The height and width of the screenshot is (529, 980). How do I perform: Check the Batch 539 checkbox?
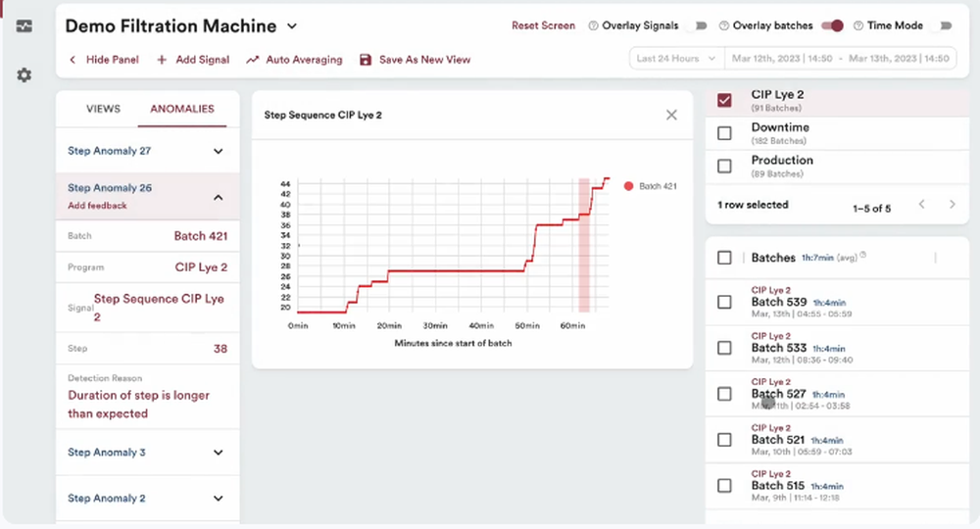[x=724, y=302]
